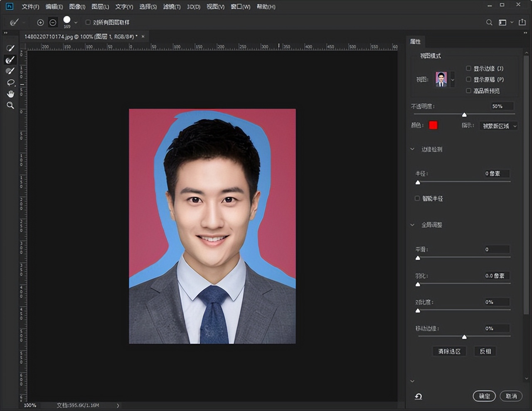Select the Refine Edge Brush tool
This screenshot has width=532, height=411.
[x=10, y=59]
